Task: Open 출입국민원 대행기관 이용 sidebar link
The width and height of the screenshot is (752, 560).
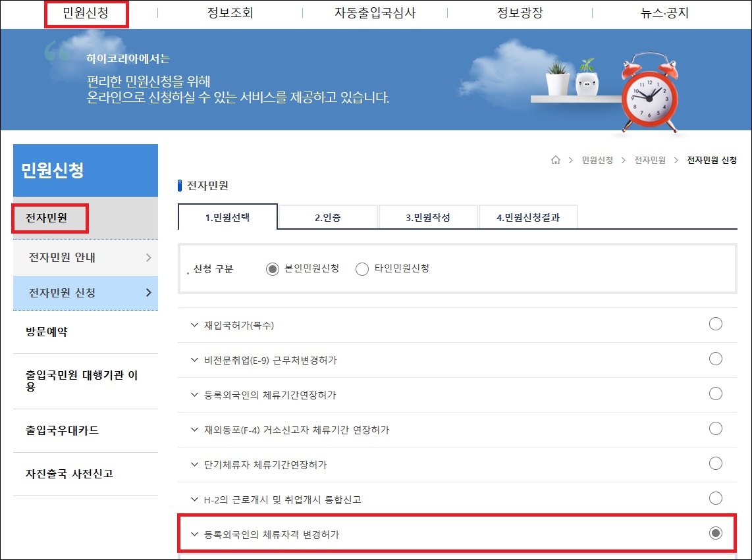Action: click(x=82, y=381)
